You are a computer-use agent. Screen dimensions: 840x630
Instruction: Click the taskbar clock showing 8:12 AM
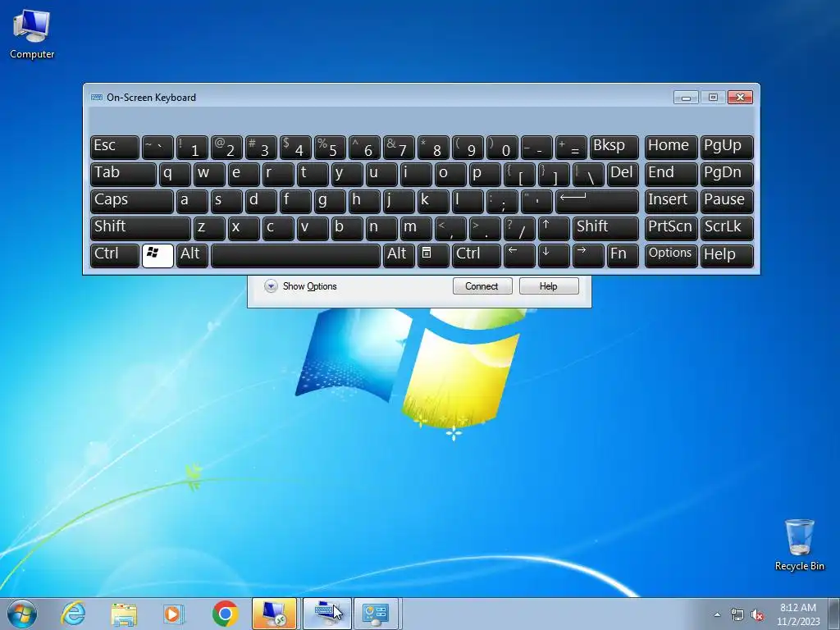pos(798,614)
